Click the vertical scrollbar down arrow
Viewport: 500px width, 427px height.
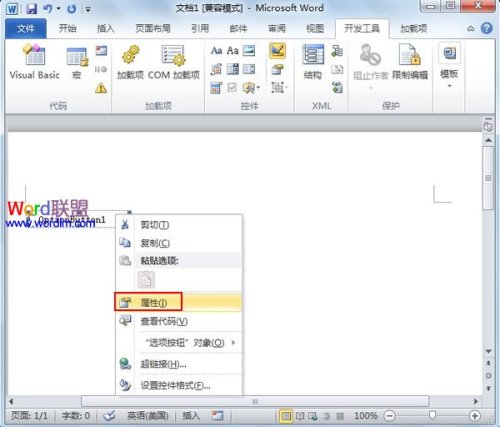click(x=488, y=351)
